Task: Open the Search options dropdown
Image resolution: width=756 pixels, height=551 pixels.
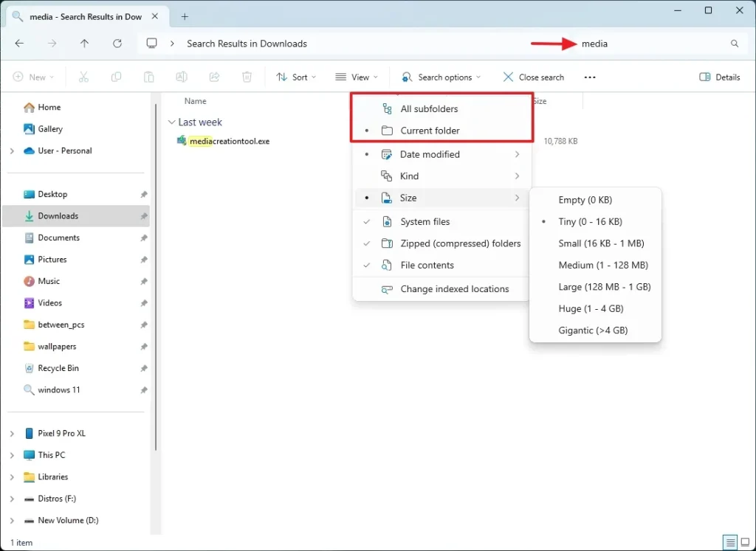Action: point(441,77)
